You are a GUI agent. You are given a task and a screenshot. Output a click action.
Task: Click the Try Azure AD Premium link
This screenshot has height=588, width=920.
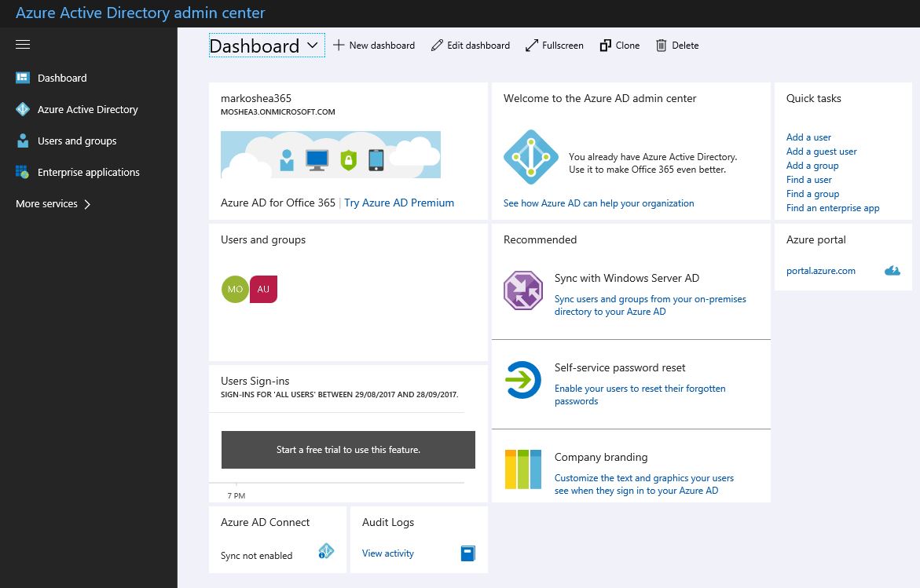399,203
